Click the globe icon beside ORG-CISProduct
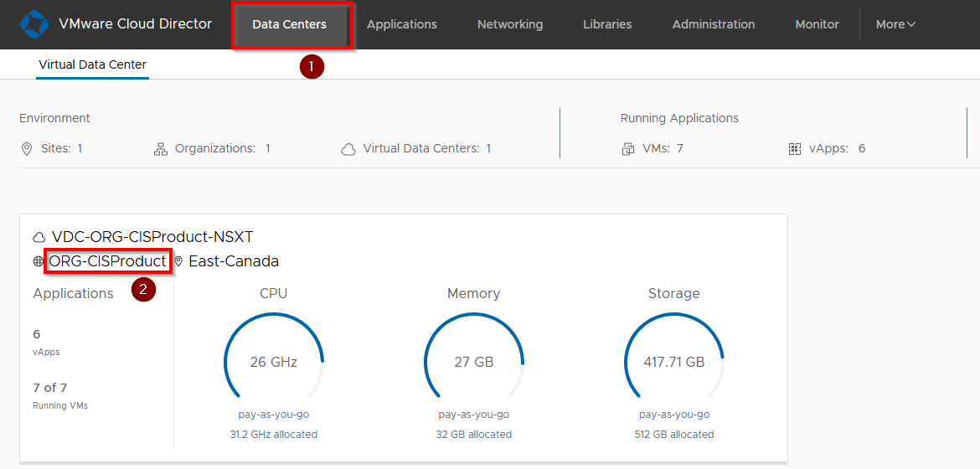Image resolution: width=980 pixels, height=469 pixels. point(39,261)
